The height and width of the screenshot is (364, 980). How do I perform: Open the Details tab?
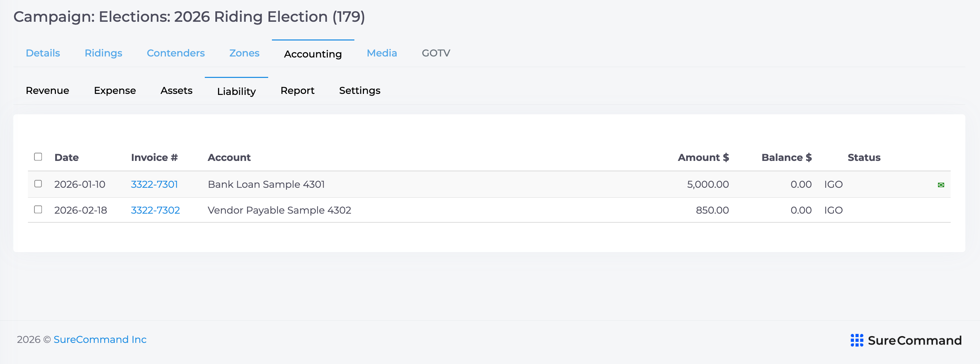(x=43, y=53)
